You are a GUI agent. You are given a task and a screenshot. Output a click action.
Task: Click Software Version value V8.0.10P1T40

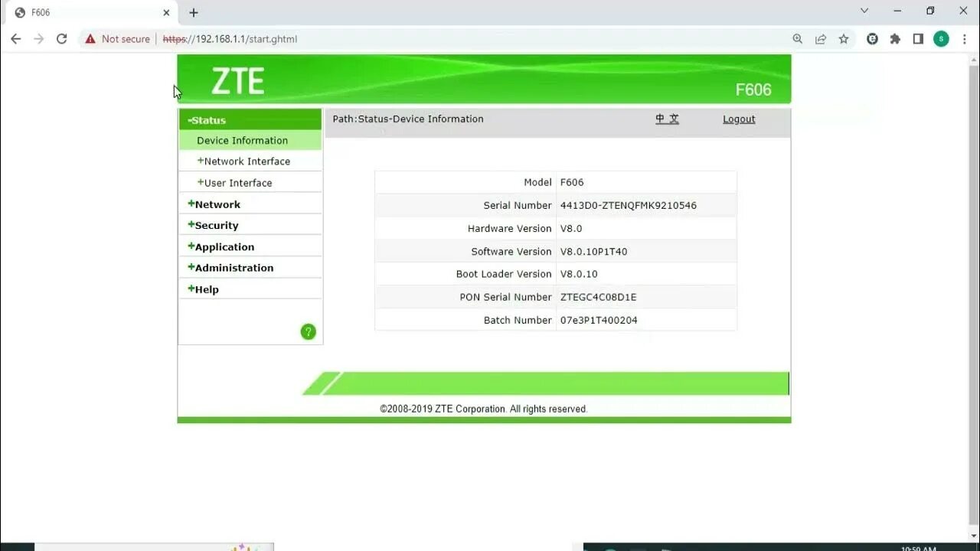tap(594, 251)
